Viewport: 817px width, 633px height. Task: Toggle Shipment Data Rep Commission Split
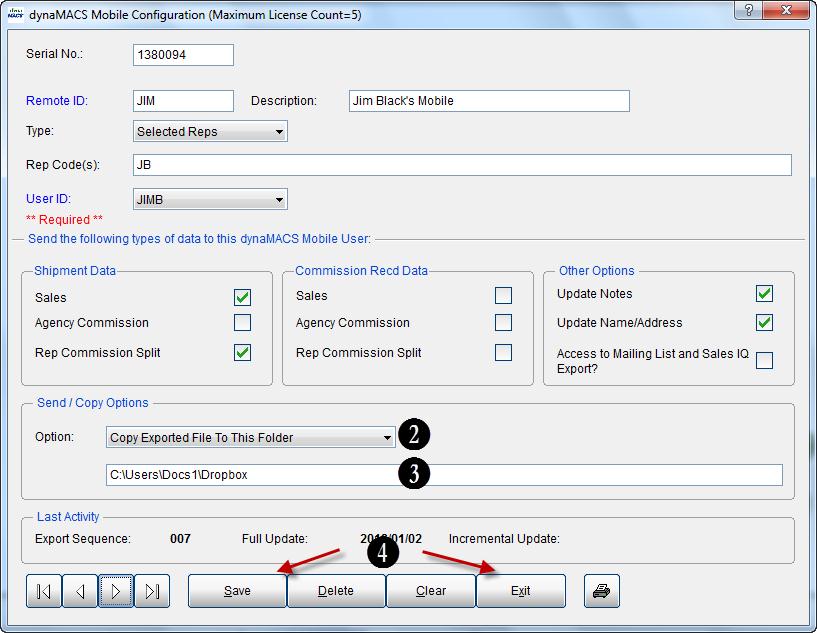(242, 353)
